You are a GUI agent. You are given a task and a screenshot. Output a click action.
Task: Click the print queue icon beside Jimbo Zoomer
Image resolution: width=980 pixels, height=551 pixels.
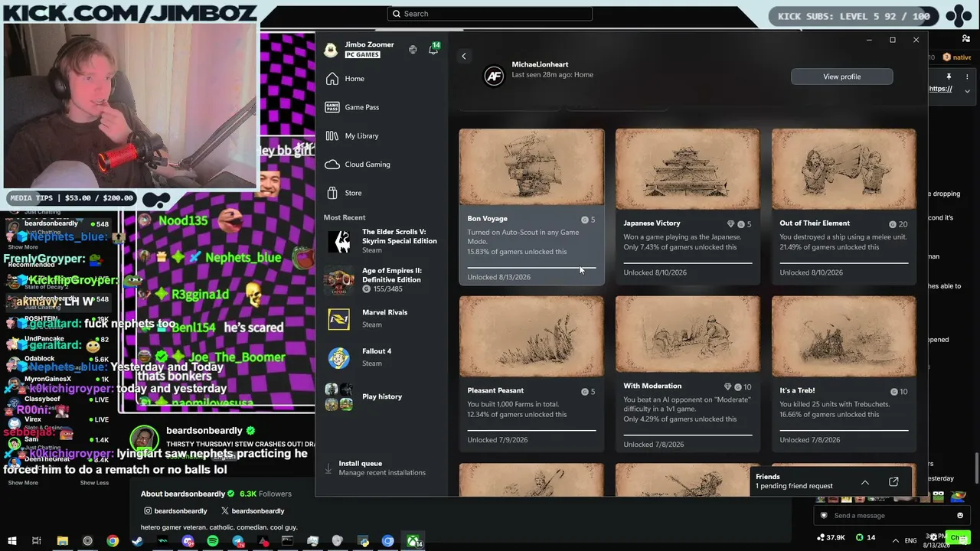pos(413,50)
